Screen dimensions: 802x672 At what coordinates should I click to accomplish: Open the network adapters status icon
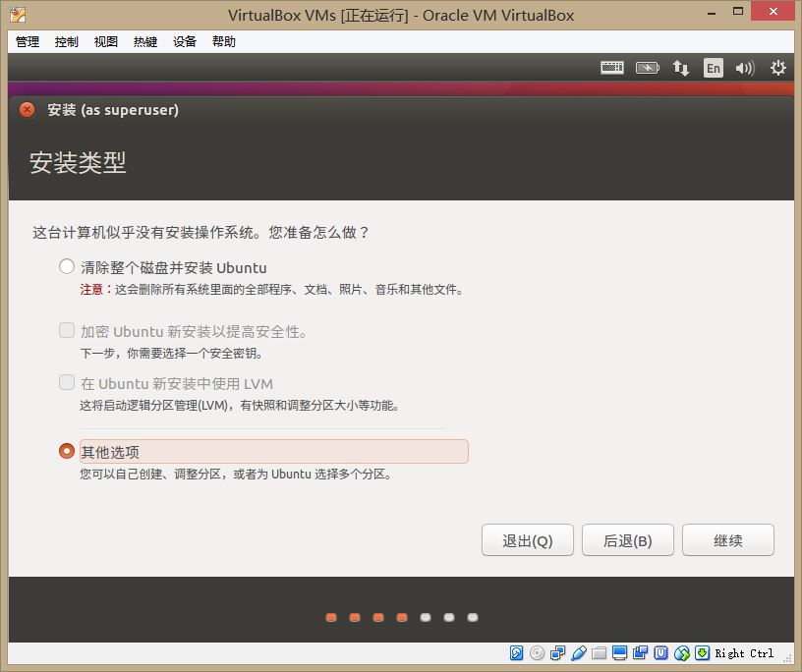tap(557, 653)
